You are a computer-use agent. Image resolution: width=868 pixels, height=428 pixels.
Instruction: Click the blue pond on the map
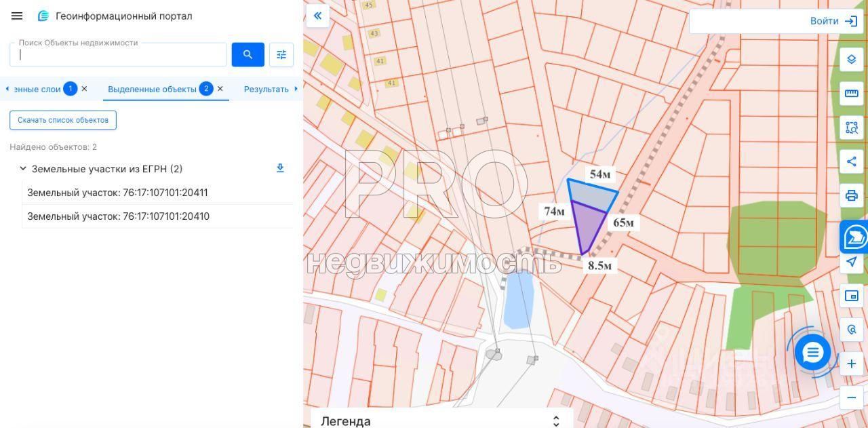(x=519, y=298)
